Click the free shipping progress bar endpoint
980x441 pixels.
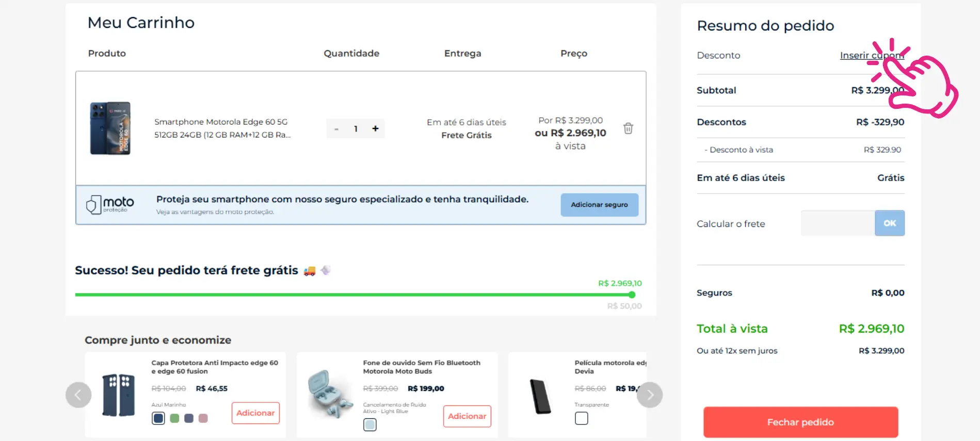click(632, 295)
